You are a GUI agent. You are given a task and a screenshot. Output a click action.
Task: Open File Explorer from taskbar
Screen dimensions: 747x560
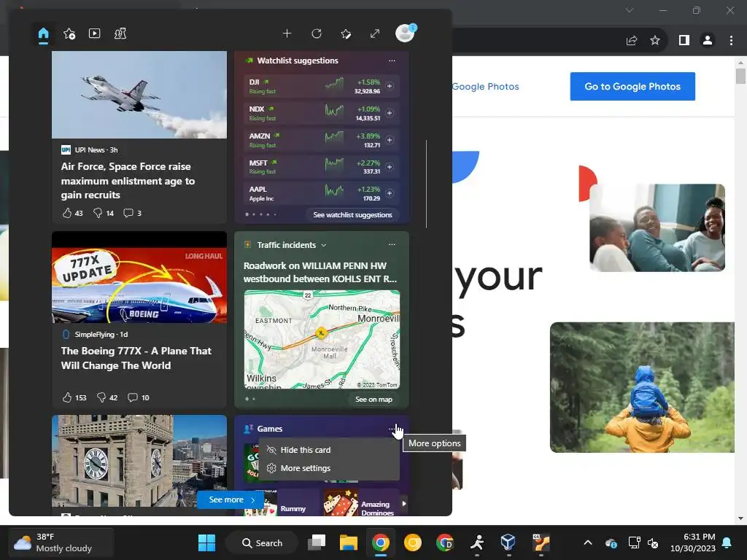(x=348, y=542)
